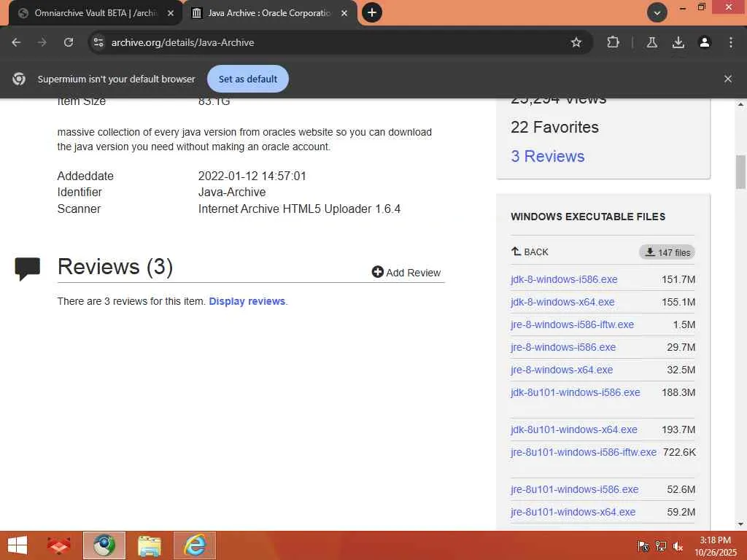Download jre-8u101-windows-x64.exe

click(573, 513)
